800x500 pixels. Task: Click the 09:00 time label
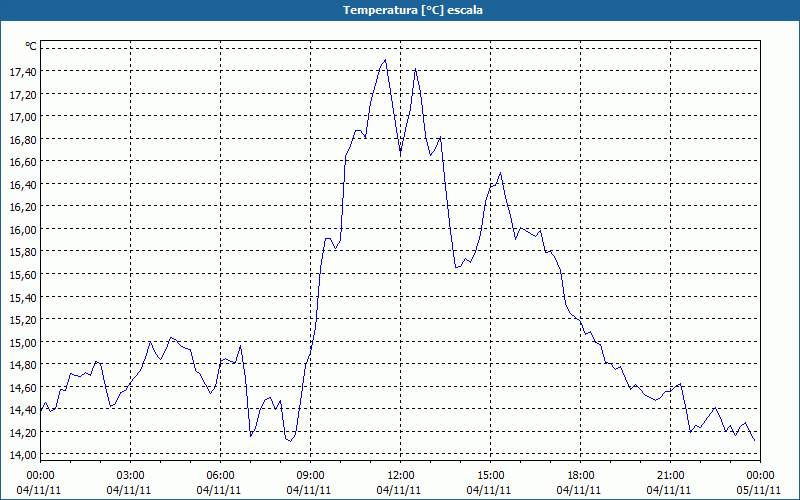pyautogui.click(x=311, y=476)
